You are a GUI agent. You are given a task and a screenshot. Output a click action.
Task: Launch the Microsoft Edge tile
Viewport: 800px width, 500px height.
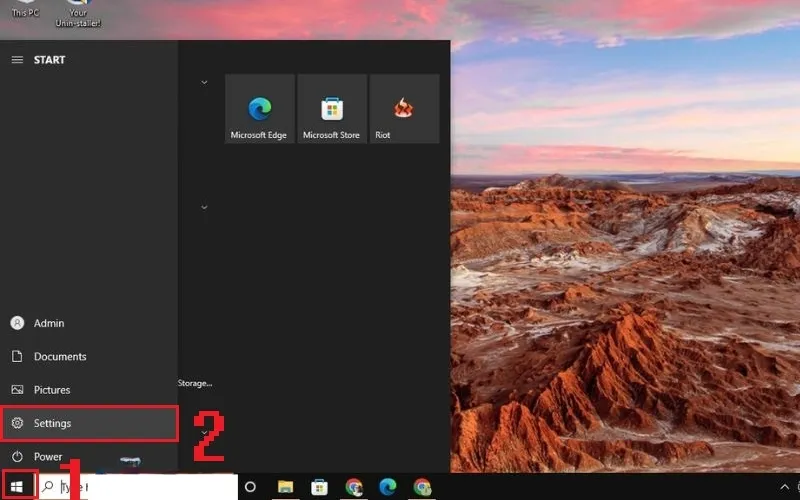click(x=260, y=109)
